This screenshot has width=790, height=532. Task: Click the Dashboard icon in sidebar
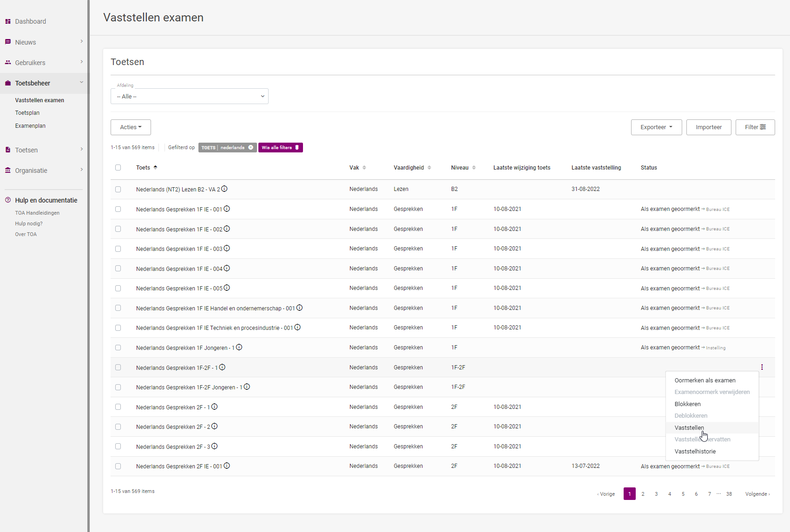[8, 21]
